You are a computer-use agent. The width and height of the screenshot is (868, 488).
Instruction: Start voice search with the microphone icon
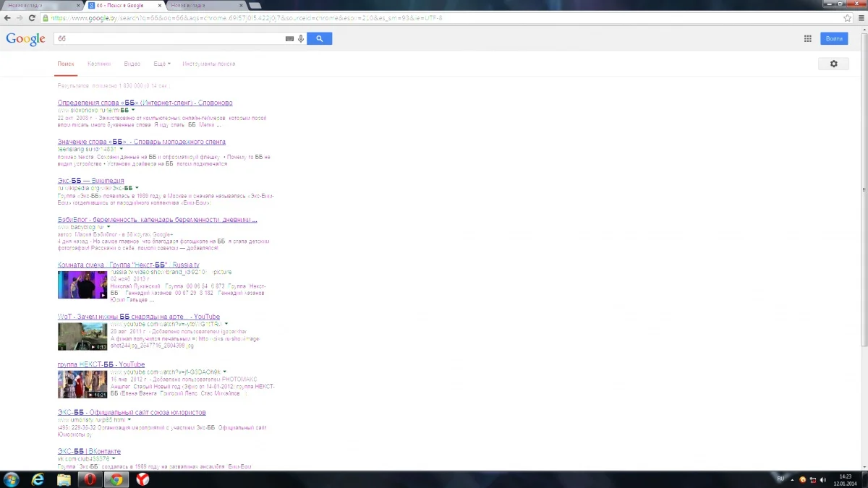pyautogui.click(x=300, y=38)
